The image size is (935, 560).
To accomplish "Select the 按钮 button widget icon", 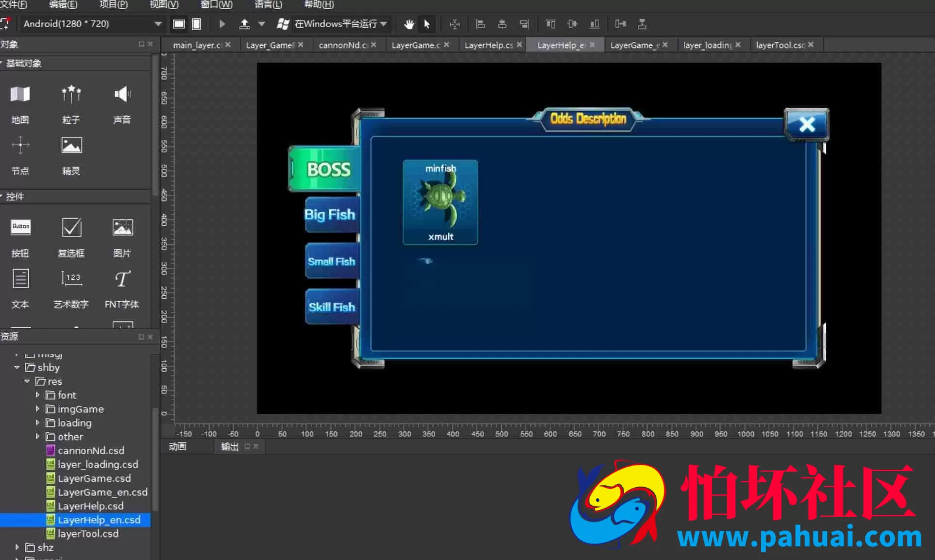I will click(x=20, y=227).
